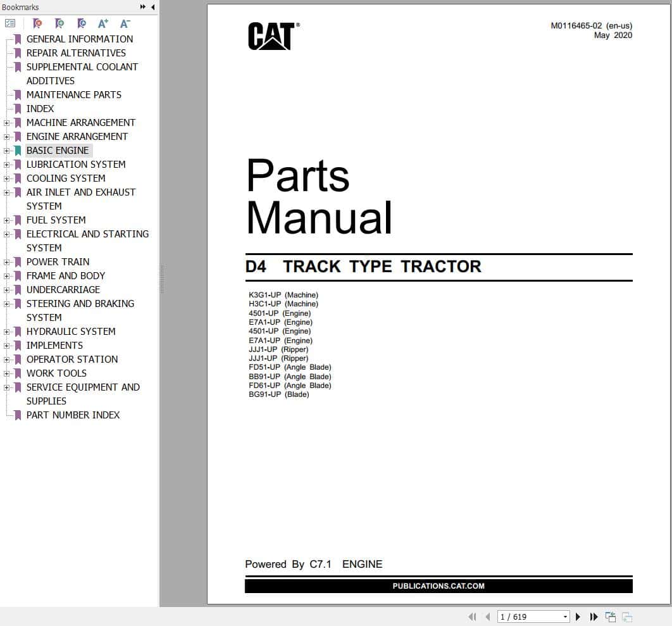Expand the MACHINE ARRANGEMENT bookmark

[x=6, y=123]
